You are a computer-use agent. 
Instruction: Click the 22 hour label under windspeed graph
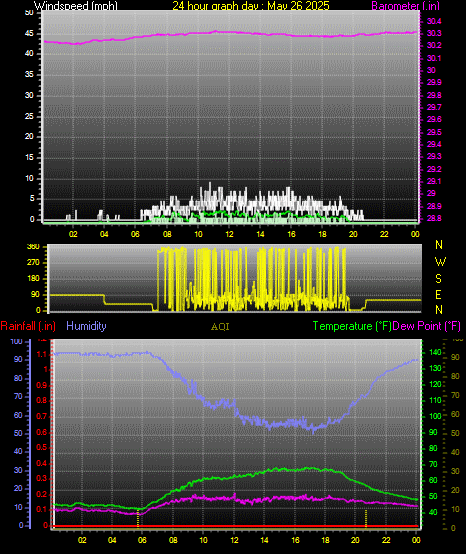(384, 234)
